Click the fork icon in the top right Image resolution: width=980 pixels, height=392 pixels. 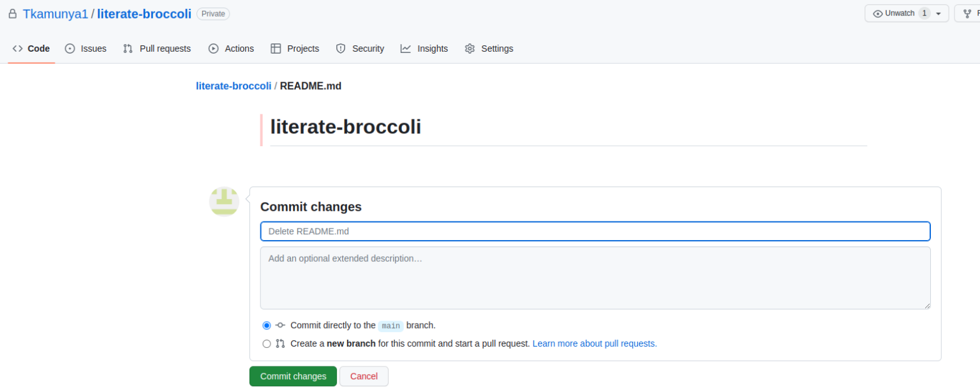pyautogui.click(x=967, y=13)
